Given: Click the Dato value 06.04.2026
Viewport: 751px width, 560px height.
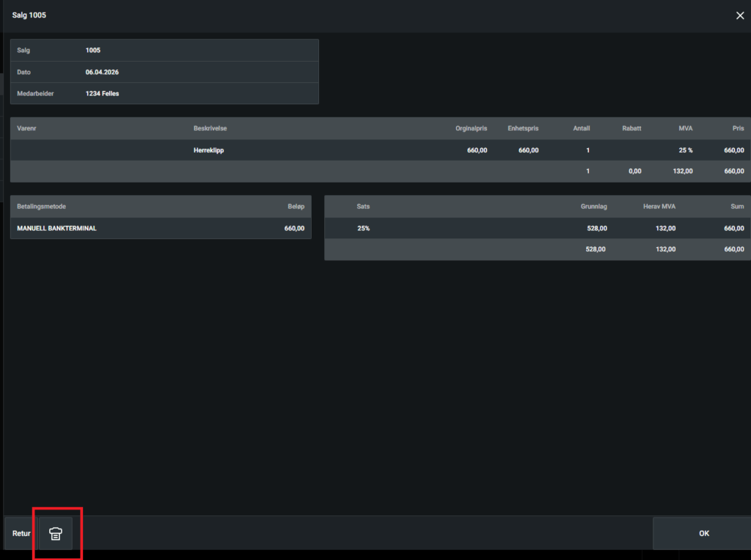Looking at the screenshot, I should point(102,72).
